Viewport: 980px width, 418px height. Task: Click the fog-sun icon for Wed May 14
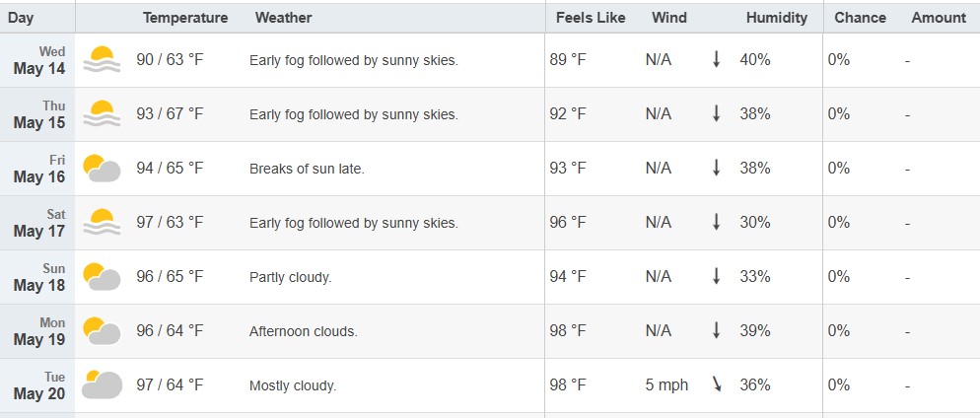tap(102, 60)
